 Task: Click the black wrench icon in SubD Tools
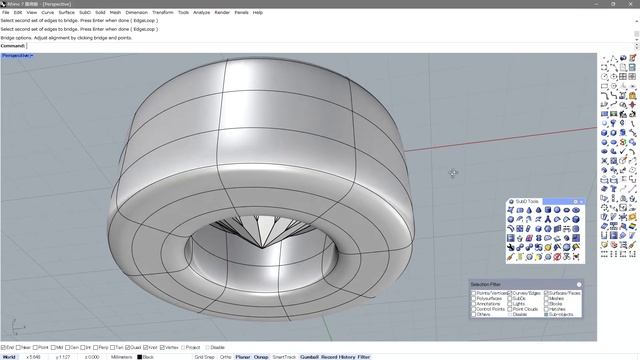[x=510, y=247]
